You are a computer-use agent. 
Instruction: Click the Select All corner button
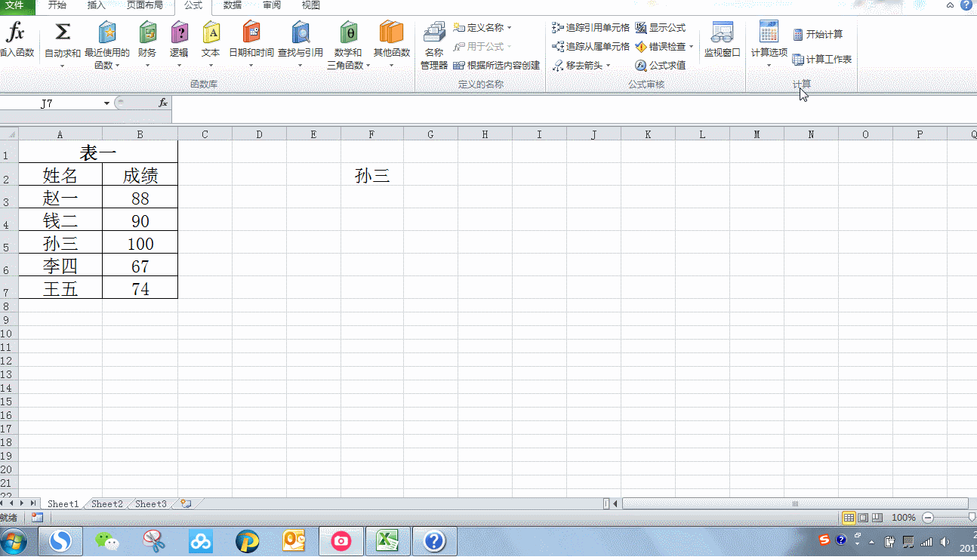pos(9,134)
